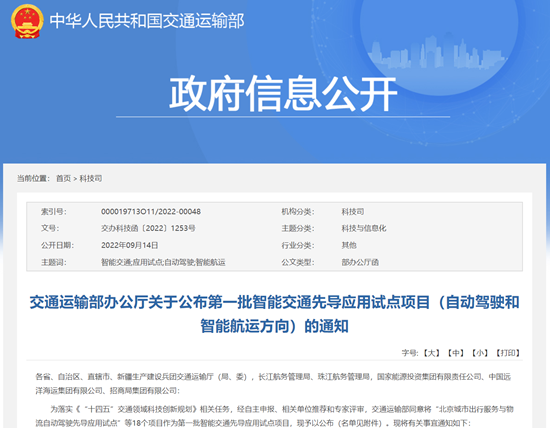This screenshot has width=550, height=428.
Task: Open 科技司 breadcrumb link
Action: point(90,179)
